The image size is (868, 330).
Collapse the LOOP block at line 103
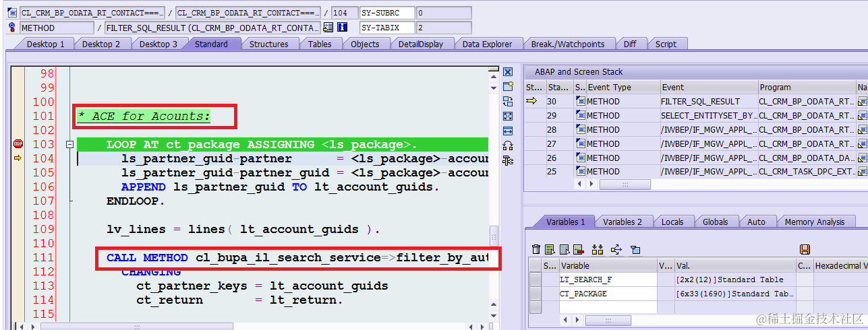coord(69,144)
